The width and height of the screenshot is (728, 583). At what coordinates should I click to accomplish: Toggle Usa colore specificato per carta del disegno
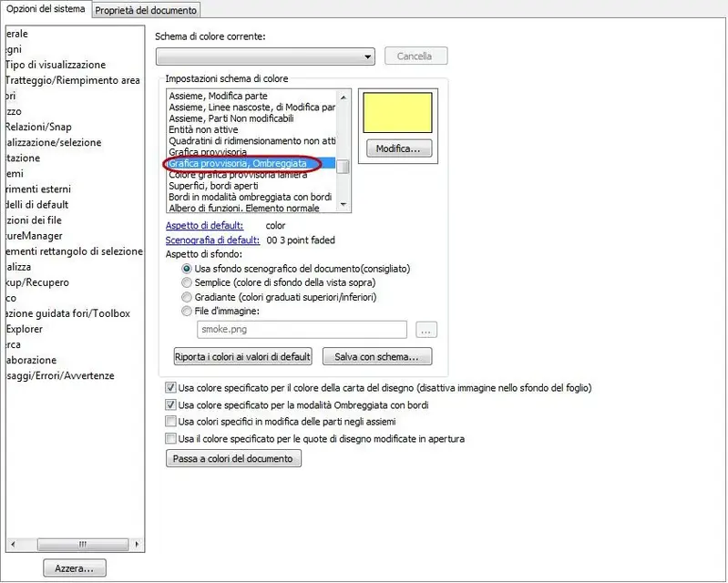coord(171,387)
